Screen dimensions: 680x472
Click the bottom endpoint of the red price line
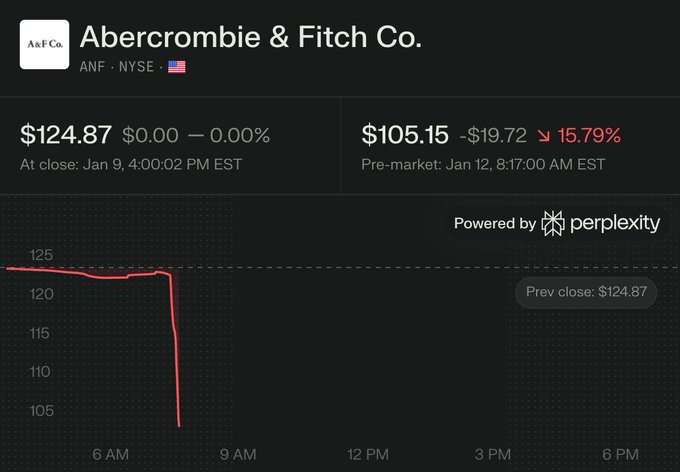tap(179, 426)
